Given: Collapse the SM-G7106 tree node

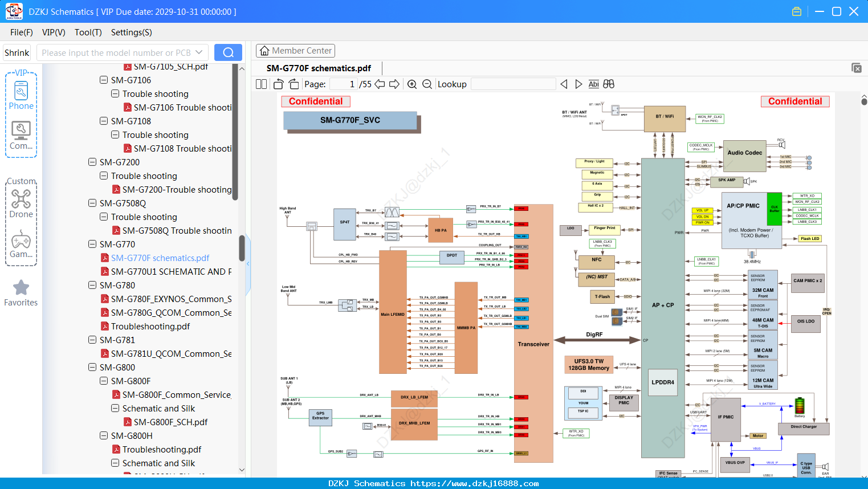Looking at the screenshot, I should 104,80.
